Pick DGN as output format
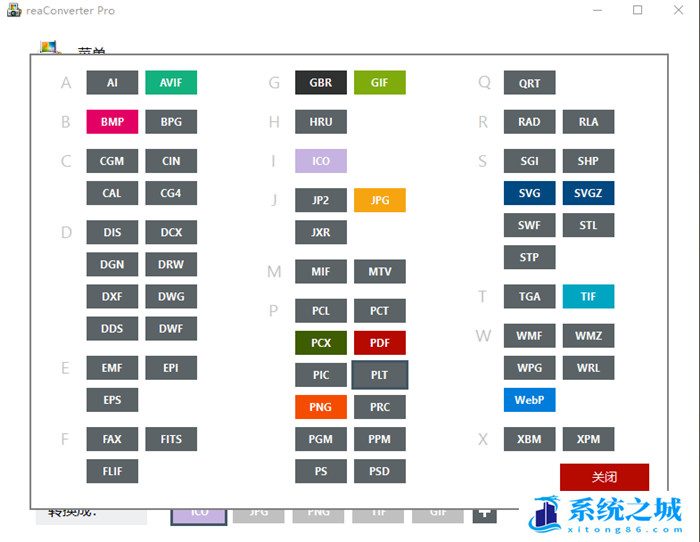Image resolution: width=700 pixels, height=542 pixels. pyautogui.click(x=112, y=265)
